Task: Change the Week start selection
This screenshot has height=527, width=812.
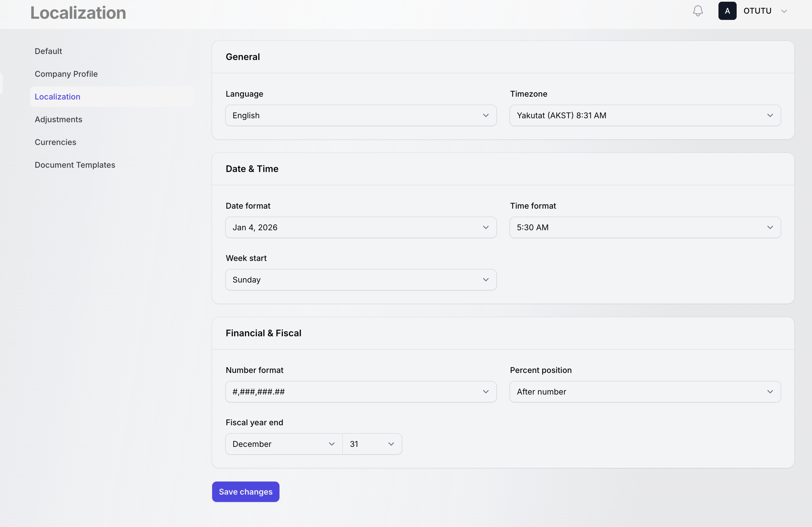Action: coord(361,280)
